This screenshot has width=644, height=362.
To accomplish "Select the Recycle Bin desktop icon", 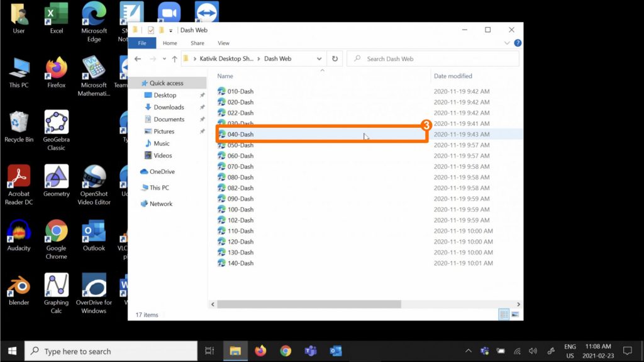I will pos(19,127).
